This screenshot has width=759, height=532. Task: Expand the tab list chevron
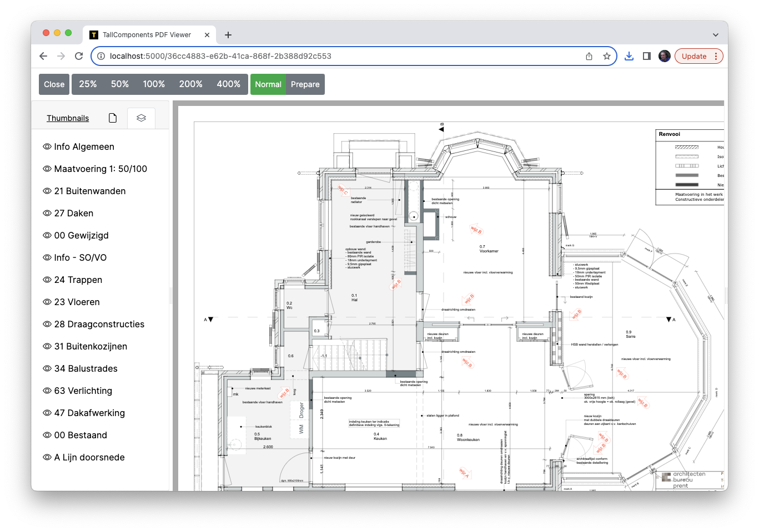[x=716, y=34]
